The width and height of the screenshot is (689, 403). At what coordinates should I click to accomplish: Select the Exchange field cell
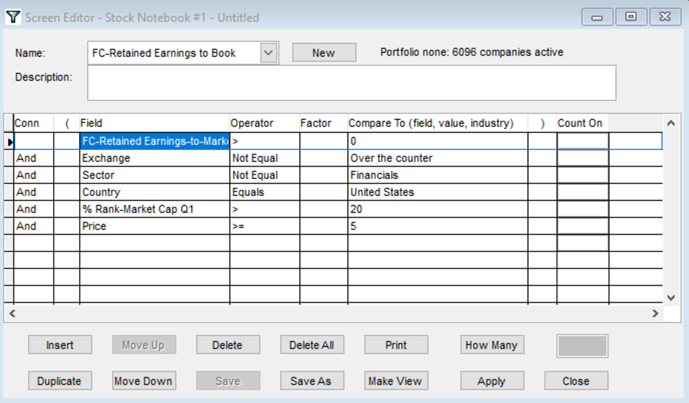click(155, 158)
